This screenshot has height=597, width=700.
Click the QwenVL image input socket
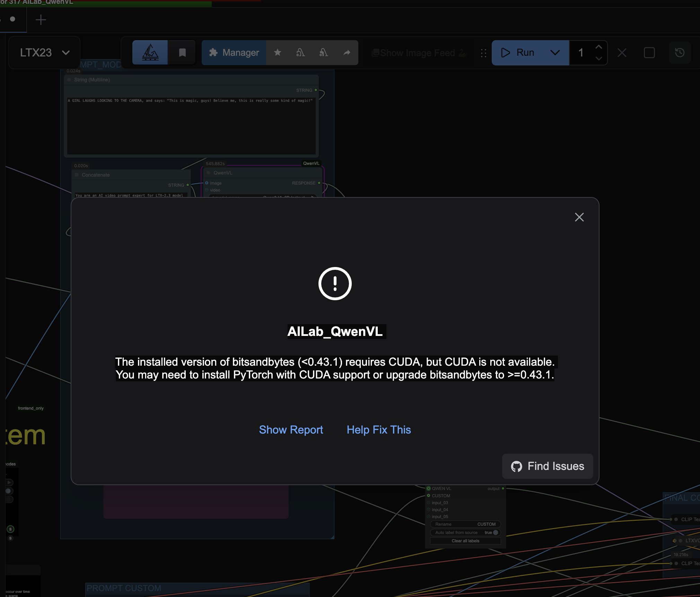pos(207,183)
